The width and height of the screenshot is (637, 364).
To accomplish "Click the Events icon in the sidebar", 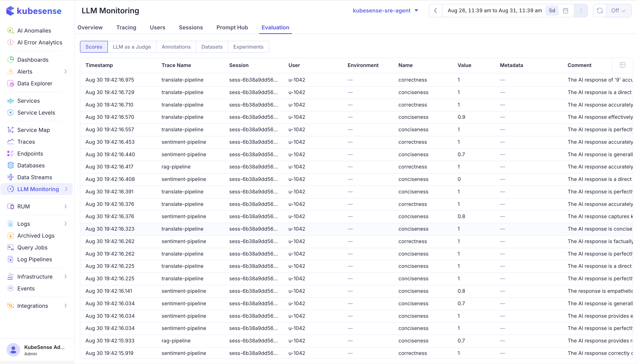I will pyautogui.click(x=10, y=289).
